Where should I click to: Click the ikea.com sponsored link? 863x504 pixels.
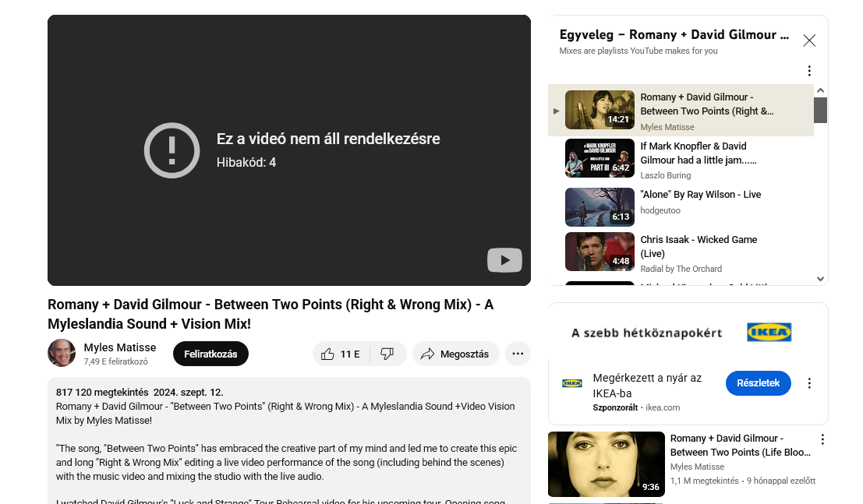click(662, 407)
